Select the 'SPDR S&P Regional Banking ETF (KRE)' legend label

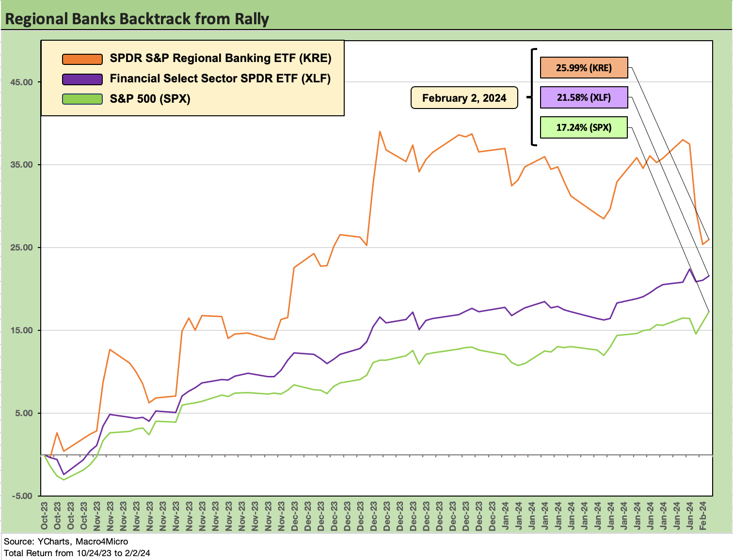(x=221, y=58)
